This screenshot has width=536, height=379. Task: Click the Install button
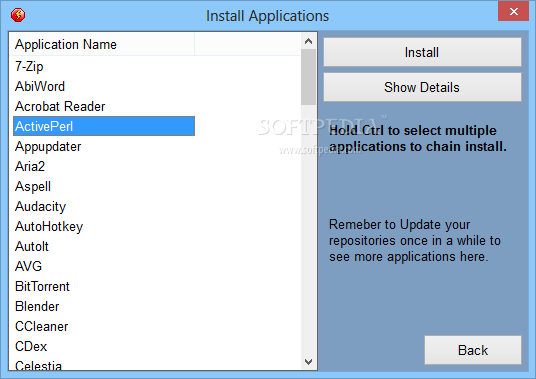coord(422,52)
